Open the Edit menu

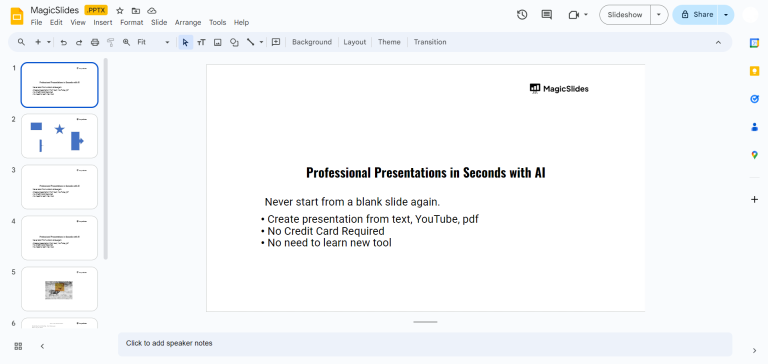tap(56, 23)
